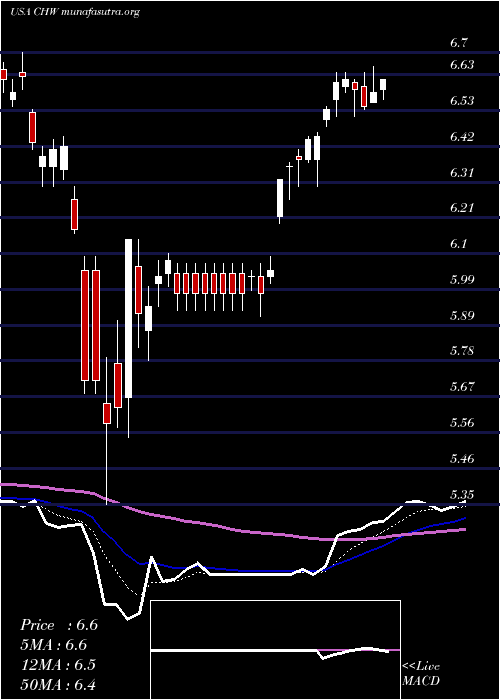Click the 6.53 price axis label
500x700 pixels.
(x=462, y=101)
